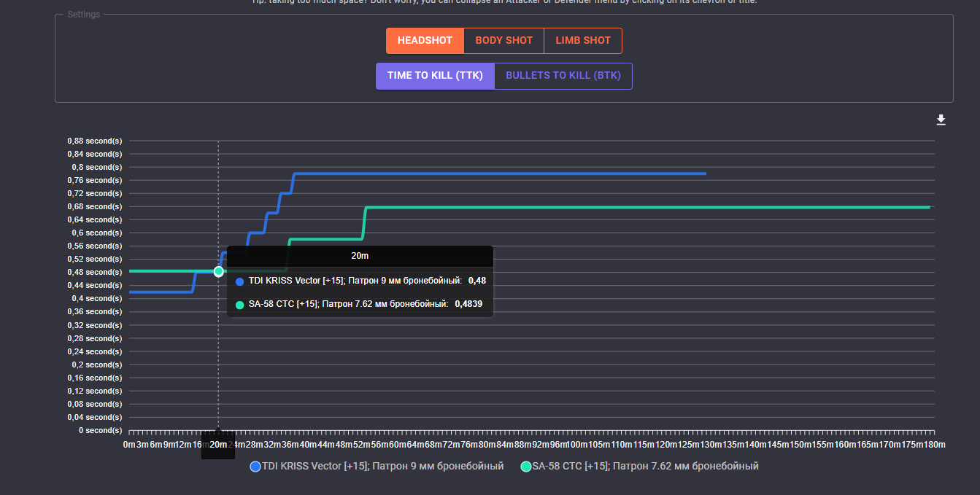Image resolution: width=980 pixels, height=495 pixels.
Task: Click the highlighted 20m label on the distance axis
Action: coord(218,445)
